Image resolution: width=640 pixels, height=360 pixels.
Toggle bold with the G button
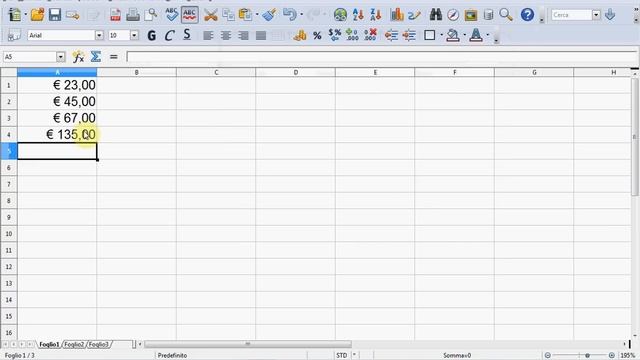click(151, 36)
